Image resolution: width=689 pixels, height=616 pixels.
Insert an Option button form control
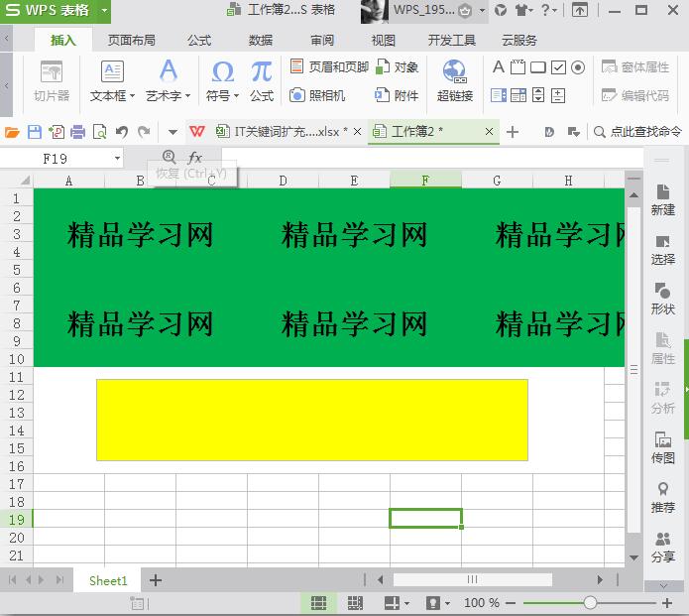(x=578, y=67)
